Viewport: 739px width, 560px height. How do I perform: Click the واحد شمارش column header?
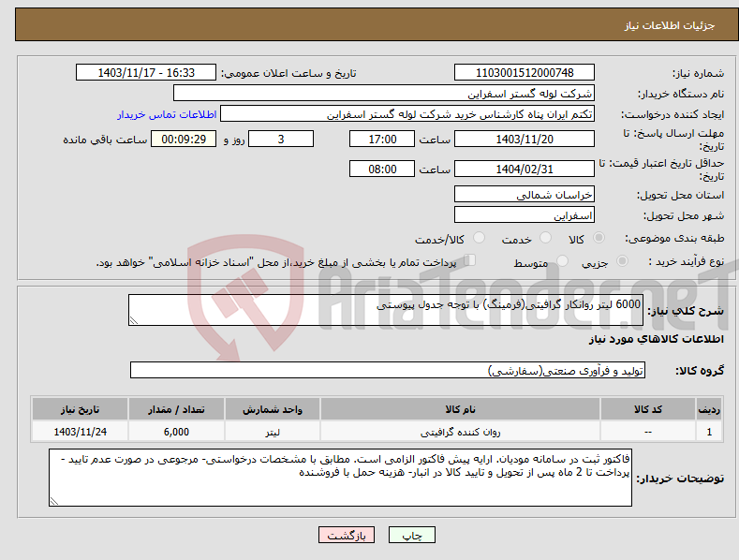(273, 409)
